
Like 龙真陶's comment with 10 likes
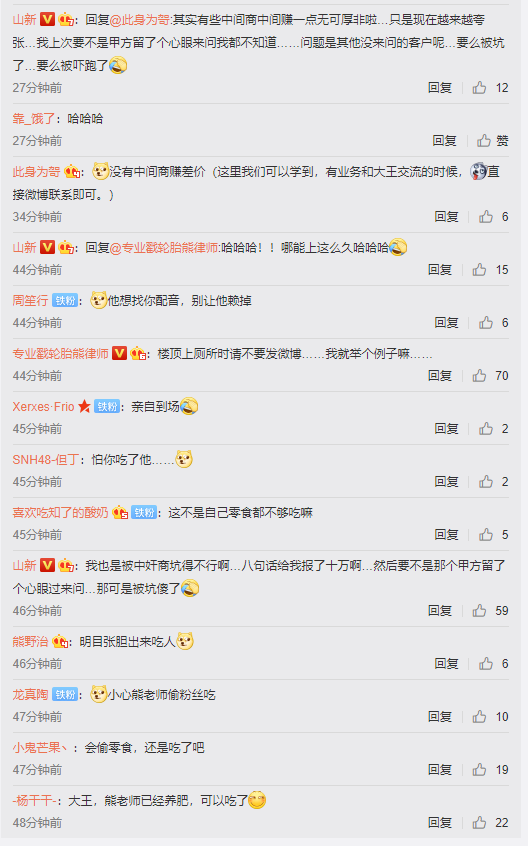pyautogui.click(x=479, y=717)
